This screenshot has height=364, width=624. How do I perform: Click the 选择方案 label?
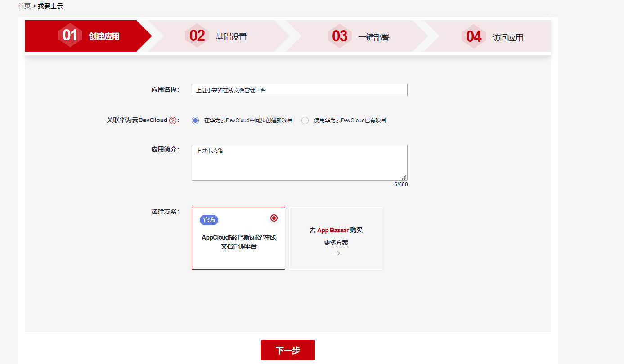pos(165,211)
